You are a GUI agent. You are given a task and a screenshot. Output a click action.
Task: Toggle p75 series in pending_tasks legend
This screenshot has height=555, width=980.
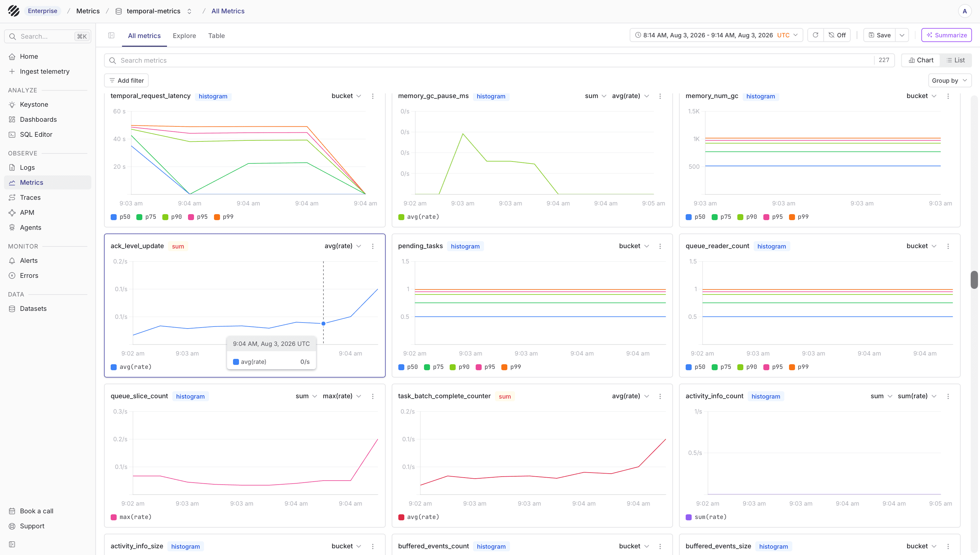tap(433, 367)
